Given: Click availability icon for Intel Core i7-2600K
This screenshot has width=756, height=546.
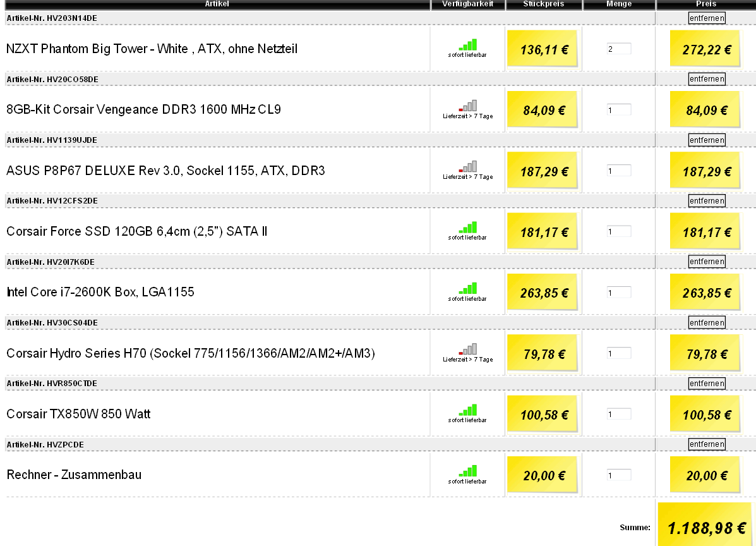Looking at the screenshot, I should (x=467, y=288).
